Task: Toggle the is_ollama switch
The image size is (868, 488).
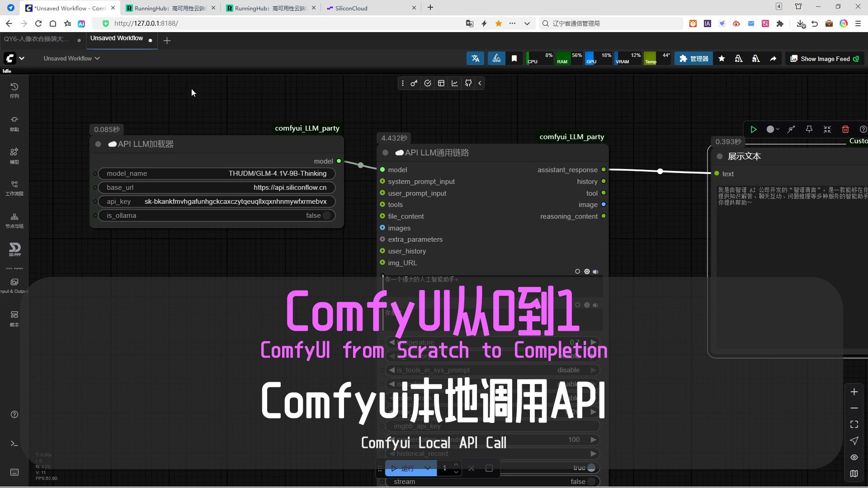Action: (326, 216)
